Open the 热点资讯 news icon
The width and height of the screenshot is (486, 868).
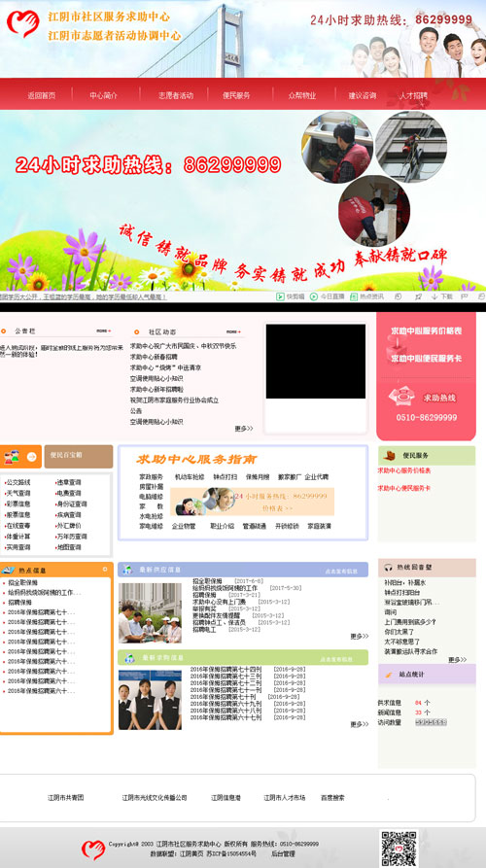(355, 296)
